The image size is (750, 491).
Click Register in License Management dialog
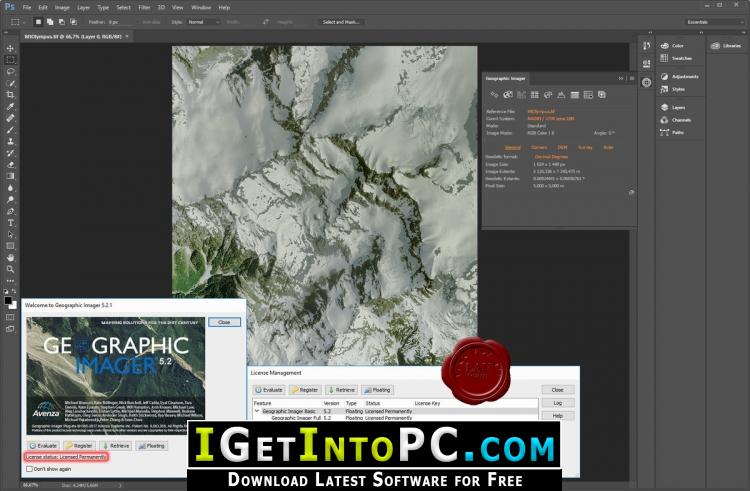(x=305, y=390)
